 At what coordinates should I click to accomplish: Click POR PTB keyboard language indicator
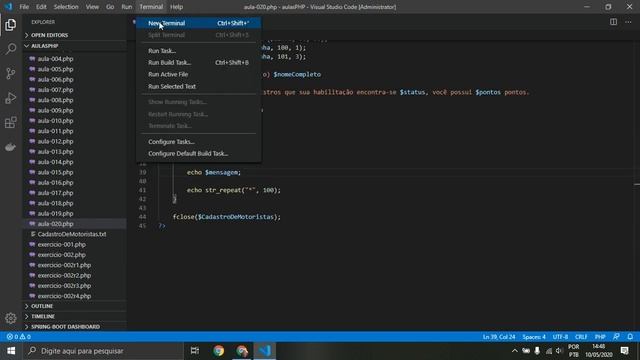pyautogui.click(x=574, y=351)
